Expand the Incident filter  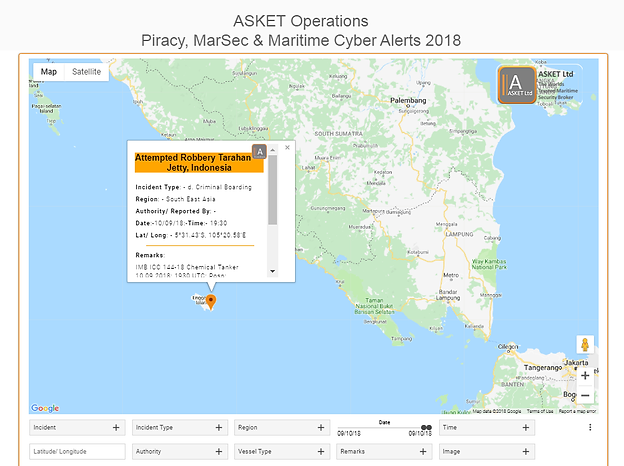click(77, 427)
